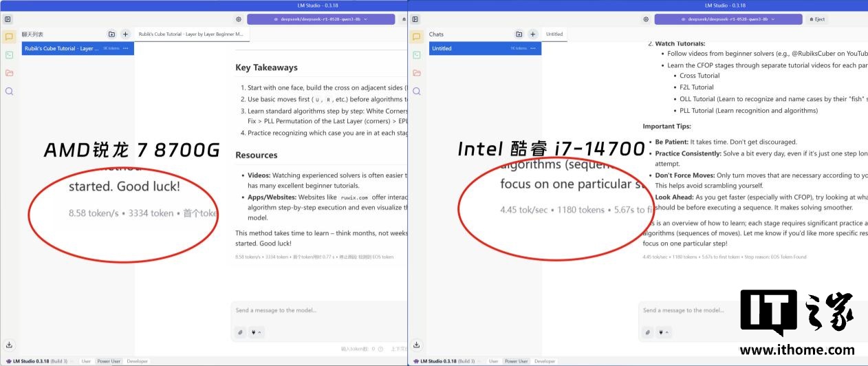This screenshot has height=366, width=868.
Task: Click new folder icon in right Chats panel
Action: point(519,34)
